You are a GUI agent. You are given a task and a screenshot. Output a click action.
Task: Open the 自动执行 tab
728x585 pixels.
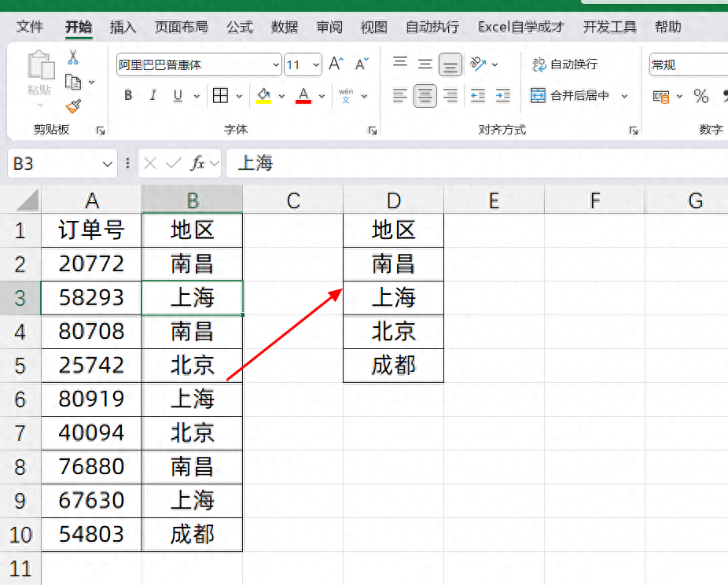[x=432, y=27]
